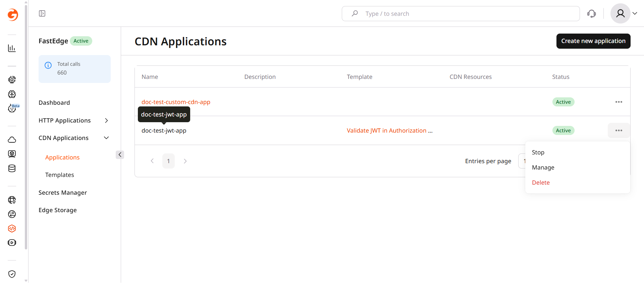Viewport: 644px width, 283px height.
Task: Open the brain AI icon in sidebar
Action: tap(12, 94)
